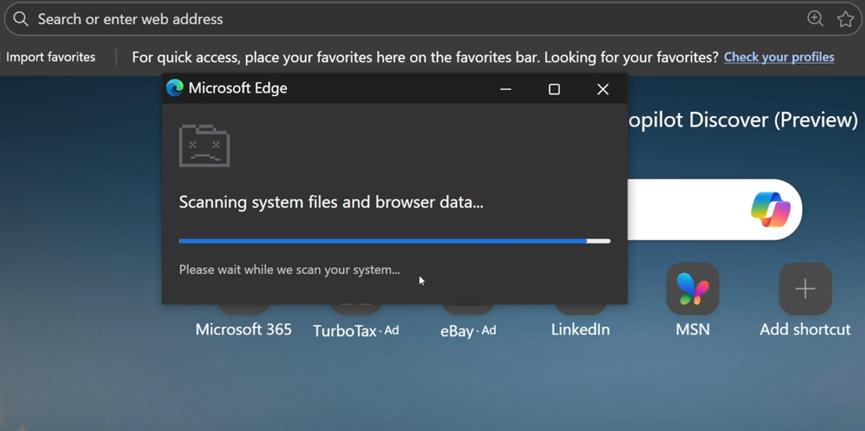
Task: Click 'Please wait while we scan your system...' text
Action: (x=290, y=270)
